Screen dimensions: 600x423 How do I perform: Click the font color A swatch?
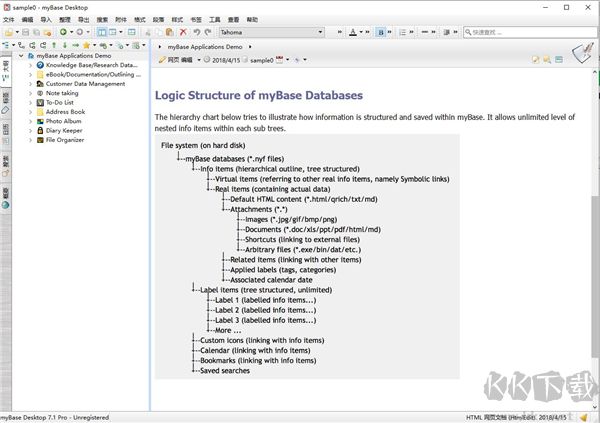353,33
